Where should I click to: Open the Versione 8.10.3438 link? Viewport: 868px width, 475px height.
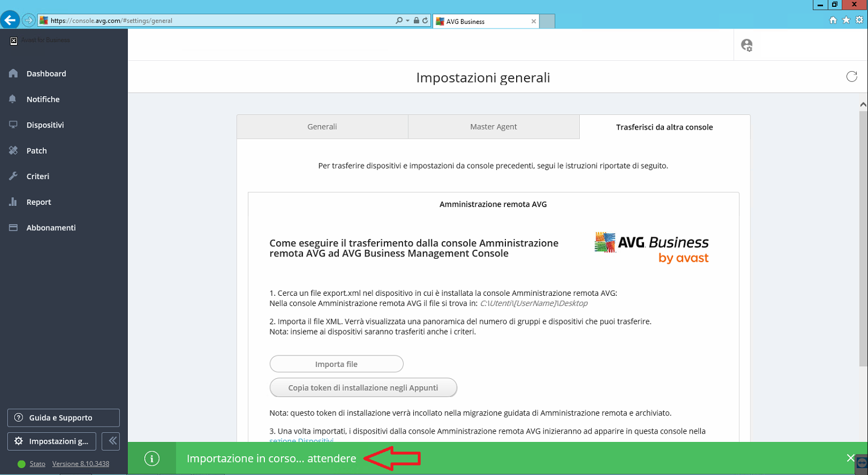81,464
